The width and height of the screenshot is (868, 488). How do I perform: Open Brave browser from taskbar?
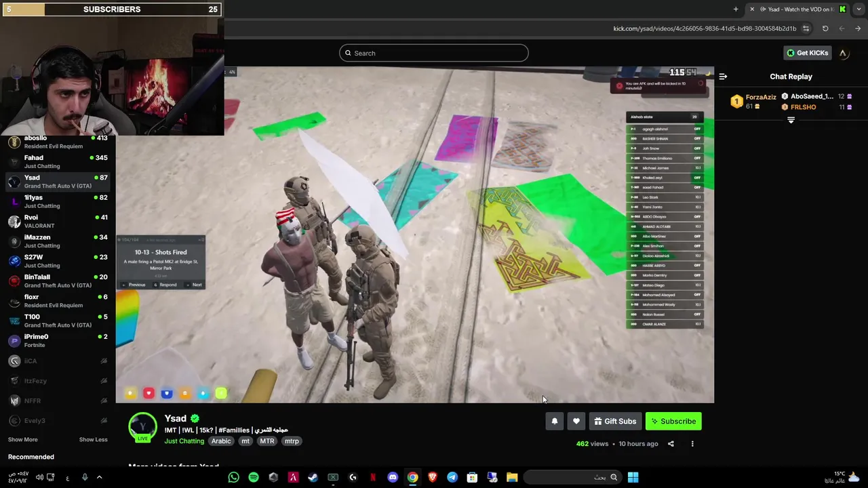(x=433, y=477)
